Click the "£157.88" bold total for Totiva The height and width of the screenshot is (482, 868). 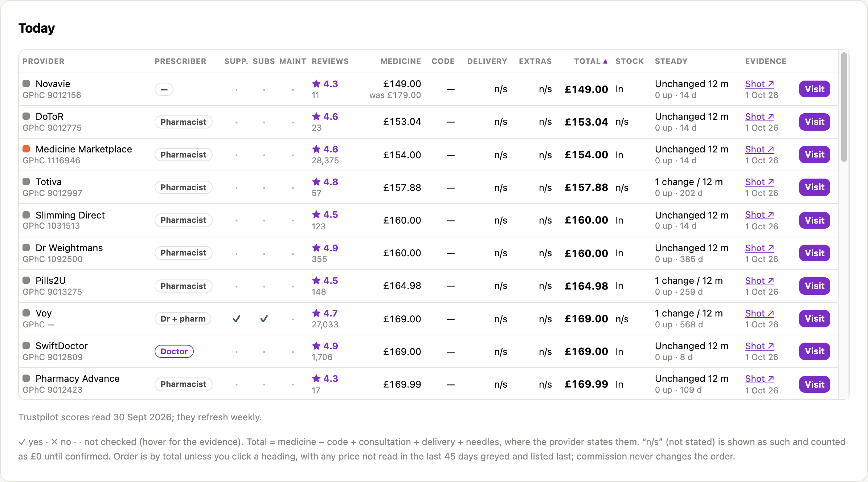tap(586, 187)
